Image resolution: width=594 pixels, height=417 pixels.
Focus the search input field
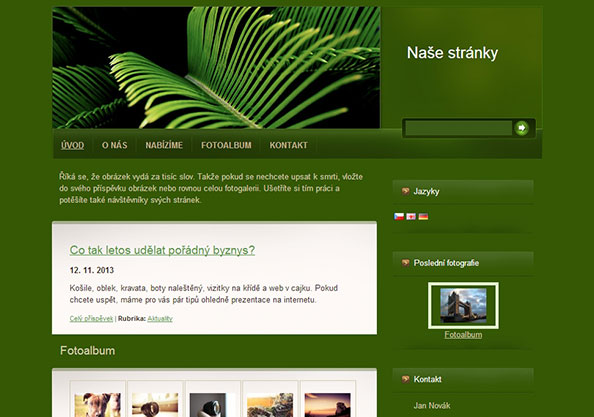click(x=459, y=128)
